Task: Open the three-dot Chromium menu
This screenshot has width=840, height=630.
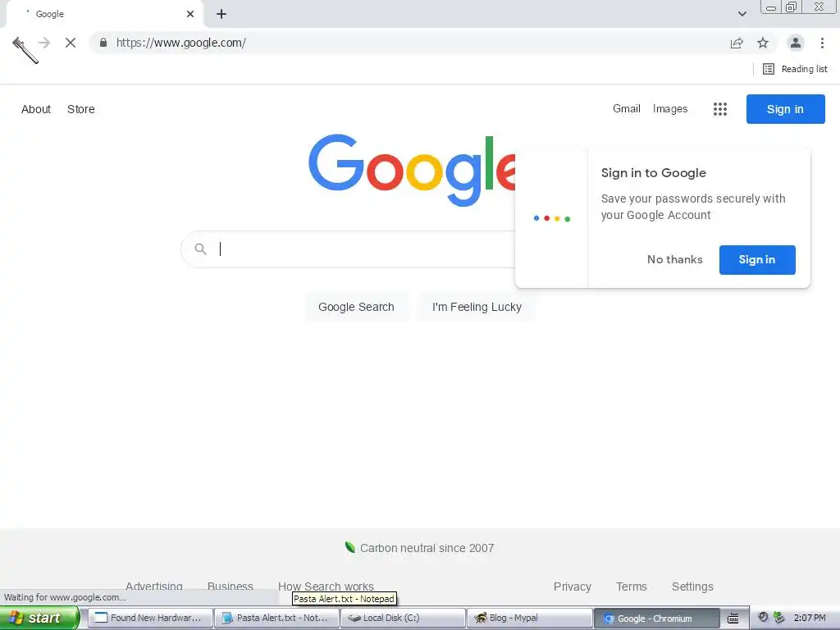Action: (822, 43)
